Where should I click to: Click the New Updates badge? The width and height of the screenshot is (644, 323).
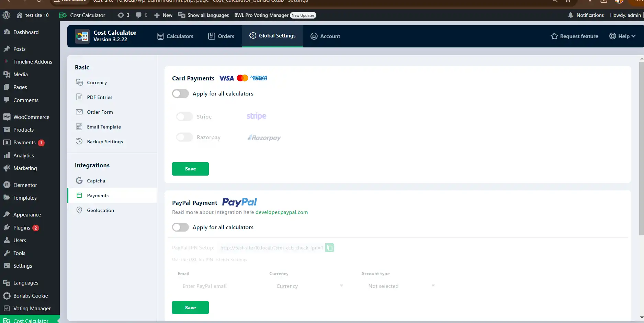pos(303,15)
